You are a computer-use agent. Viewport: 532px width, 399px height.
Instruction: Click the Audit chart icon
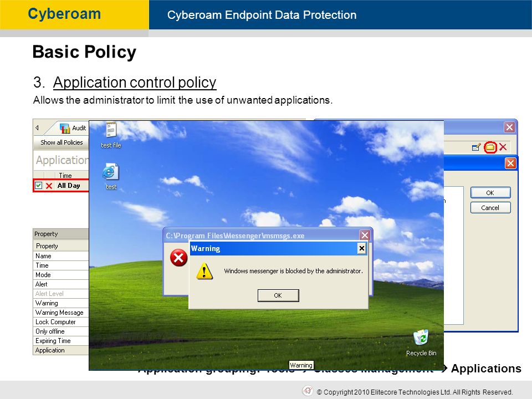(64, 128)
